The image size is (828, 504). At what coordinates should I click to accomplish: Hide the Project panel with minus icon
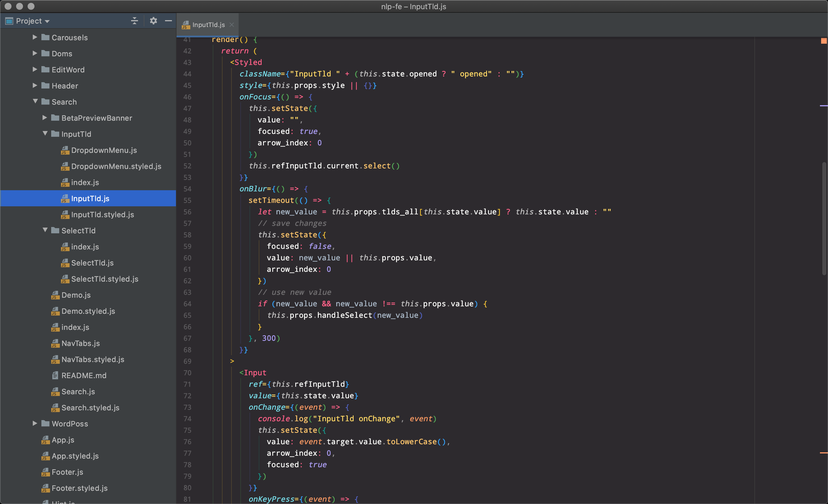pos(168,21)
